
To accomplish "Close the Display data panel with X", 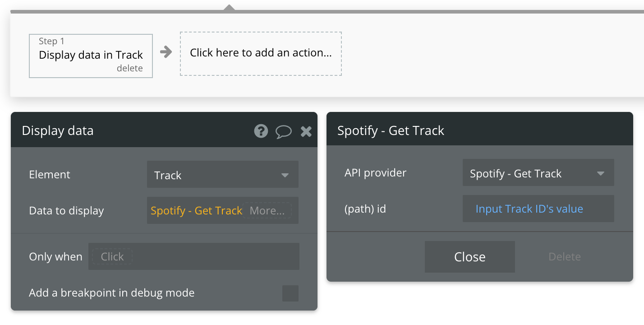I will point(306,131).
